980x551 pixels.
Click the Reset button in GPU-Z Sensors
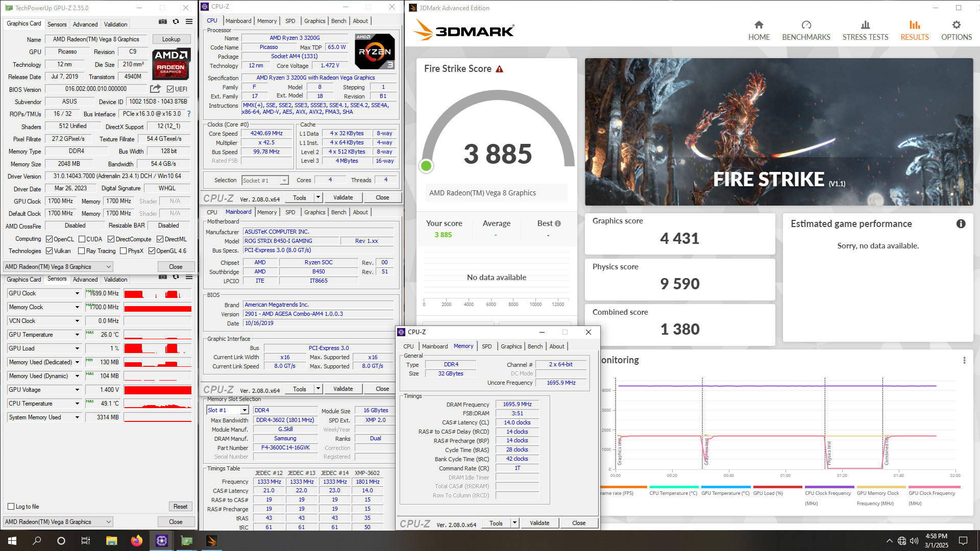coord(180,507)
